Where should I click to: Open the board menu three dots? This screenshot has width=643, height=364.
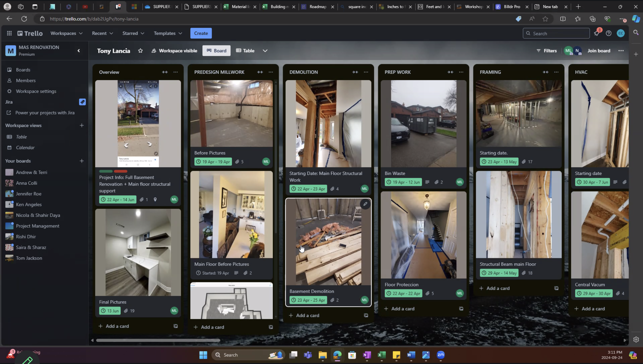point(621,51)
